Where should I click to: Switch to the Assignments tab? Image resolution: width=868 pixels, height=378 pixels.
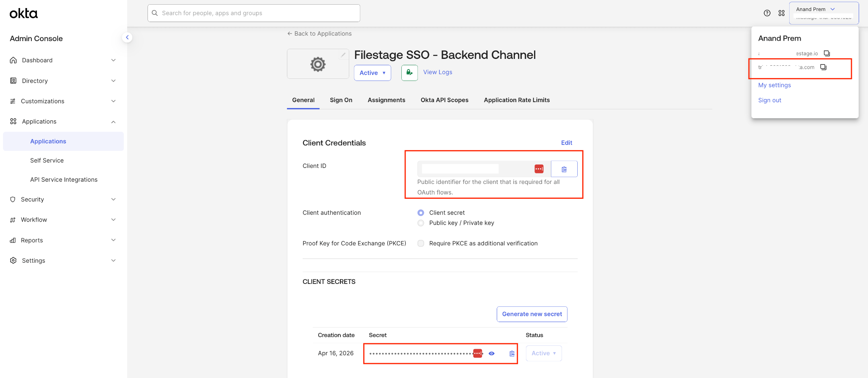pos(387,100)
